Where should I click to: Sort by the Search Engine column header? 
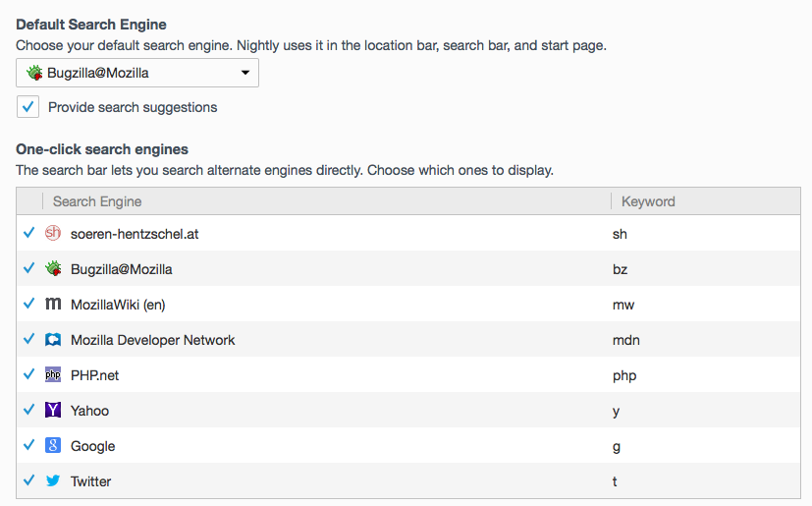click(x=97, y=201)
